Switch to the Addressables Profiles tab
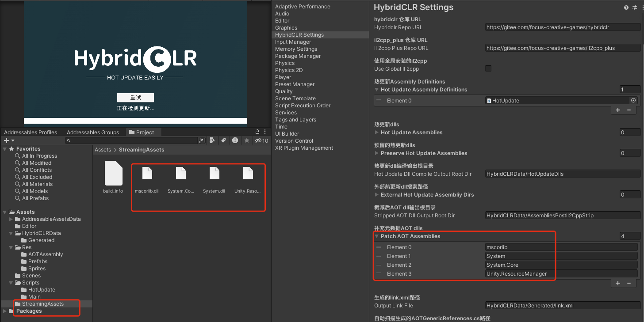The image size is (644, 322). point(31,132)
